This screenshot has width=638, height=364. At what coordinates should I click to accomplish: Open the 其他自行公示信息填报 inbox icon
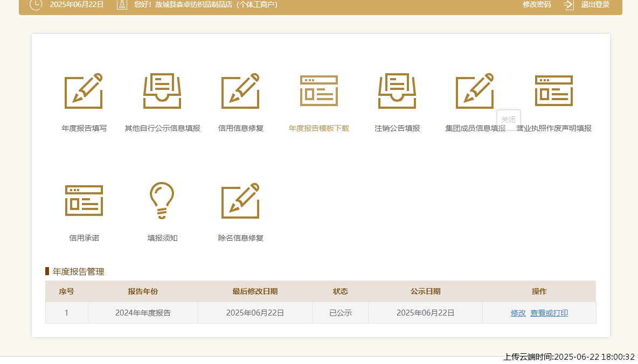point(162,91)
